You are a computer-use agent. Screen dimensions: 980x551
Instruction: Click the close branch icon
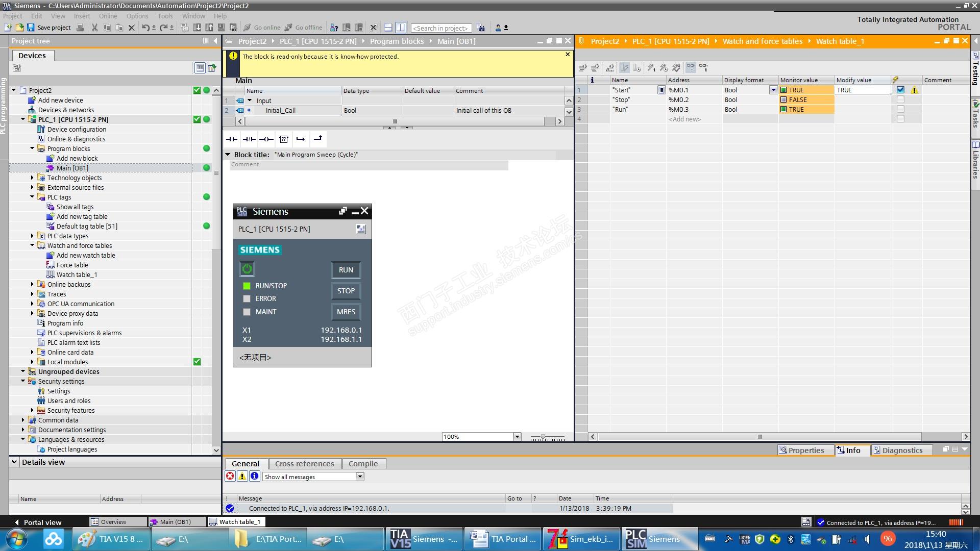coord(318,139)
